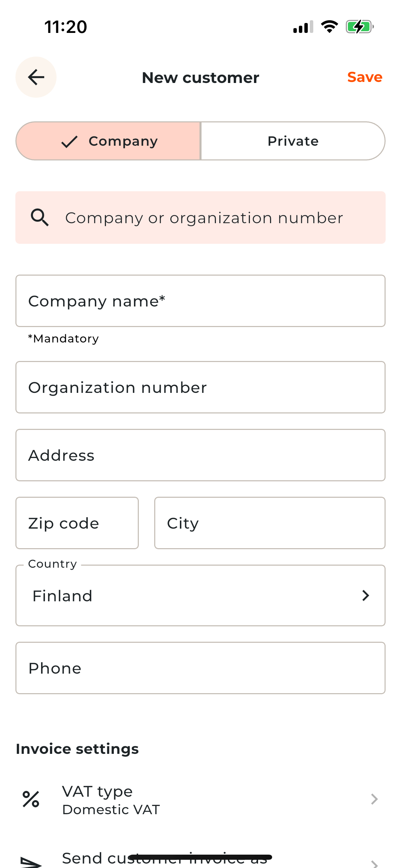Tap the VAT percent icon
Screen dimensions: 401x868
coord(31,799)
